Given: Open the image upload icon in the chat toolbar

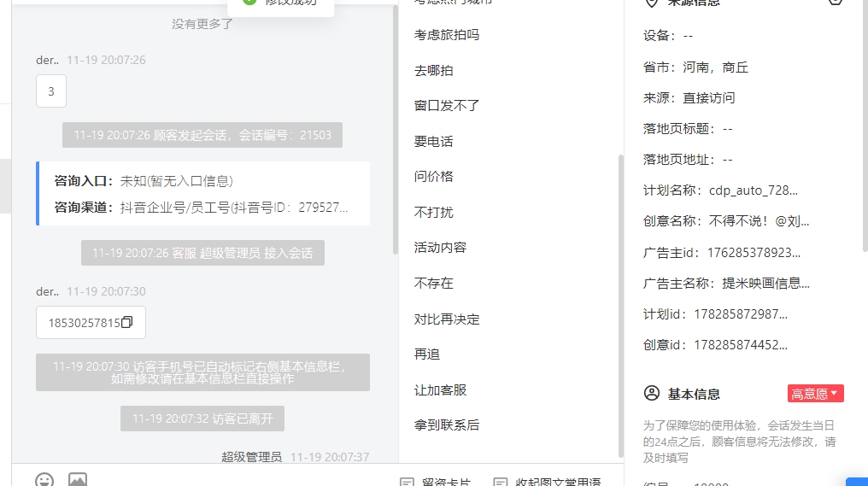Looking at the screenshot, I should (78, 479).
